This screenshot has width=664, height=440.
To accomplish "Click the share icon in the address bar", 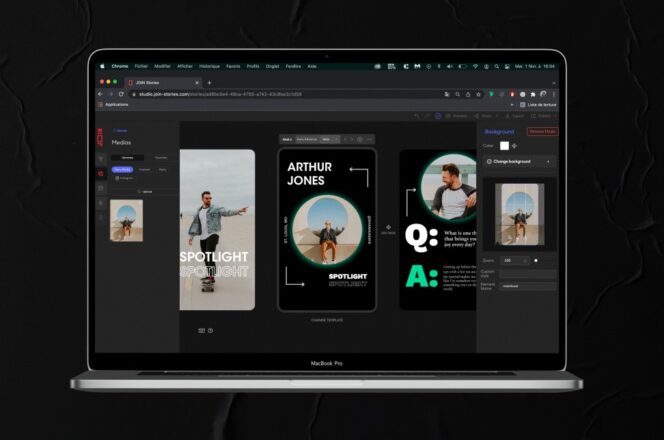I will click(x=468, y=94).
